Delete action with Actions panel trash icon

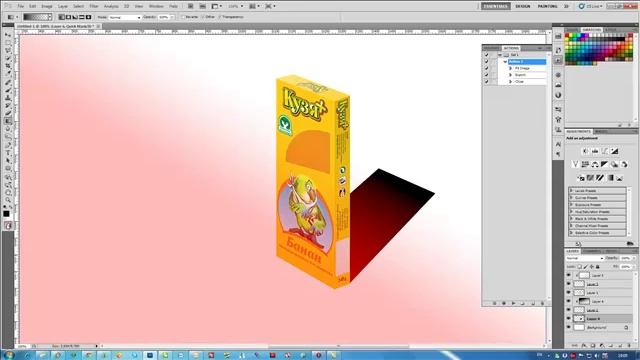tap(542, 303)
